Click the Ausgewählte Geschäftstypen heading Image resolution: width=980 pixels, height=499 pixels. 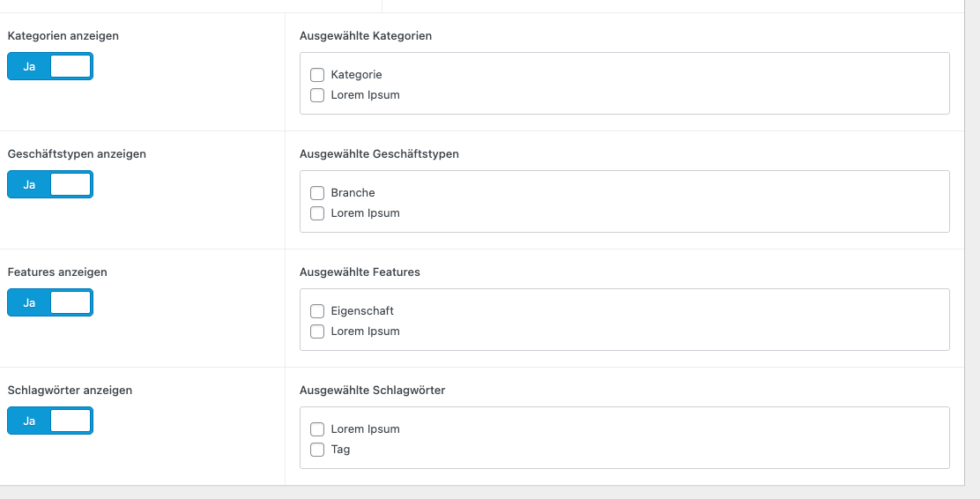[379, 154]
